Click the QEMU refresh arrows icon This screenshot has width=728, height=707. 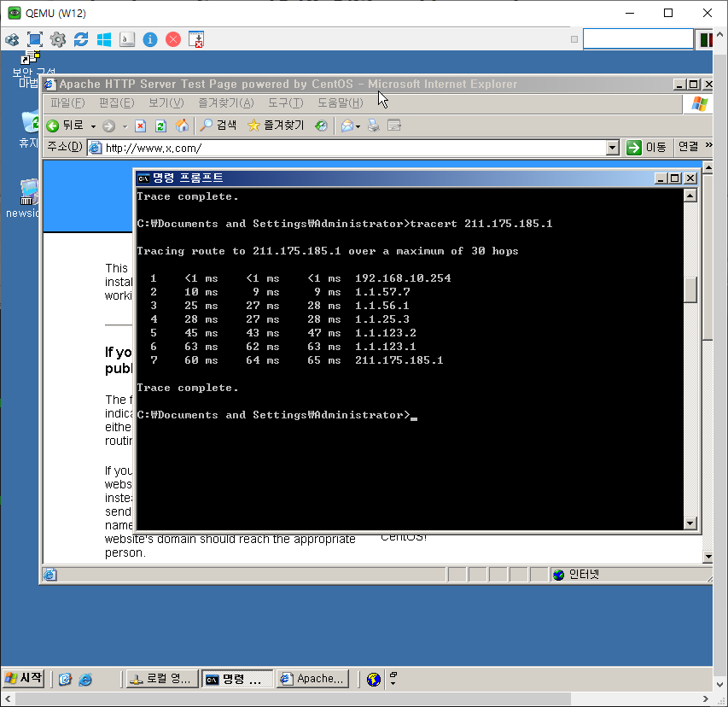coord(81,39)
